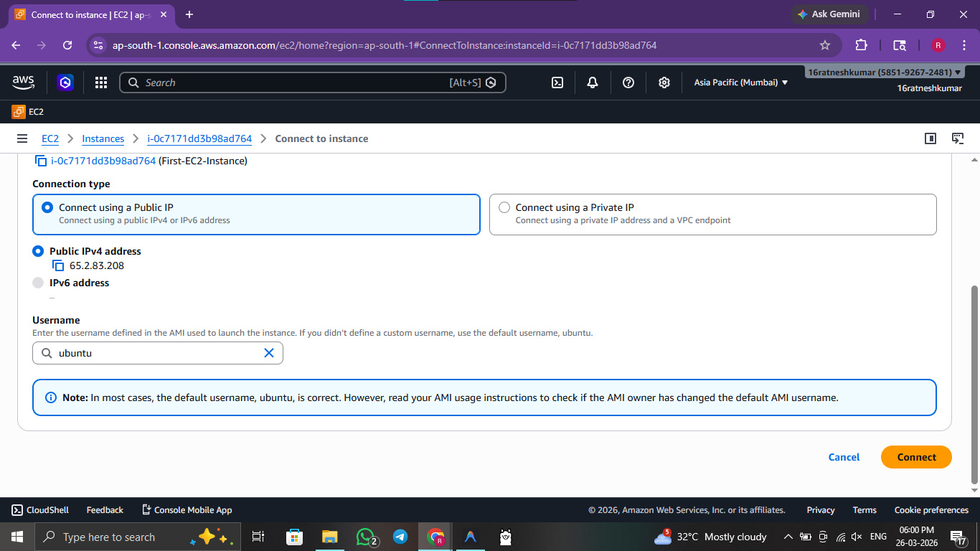The width and height of the screenshot is (980, 551).
Task: Click the page vertical scrollbar
Action: coord(974,384)
